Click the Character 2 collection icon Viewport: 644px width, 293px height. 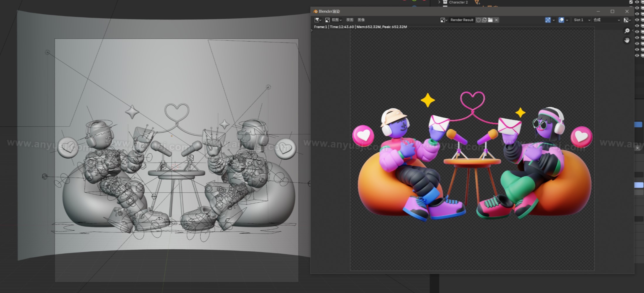(x=445, y=2)
